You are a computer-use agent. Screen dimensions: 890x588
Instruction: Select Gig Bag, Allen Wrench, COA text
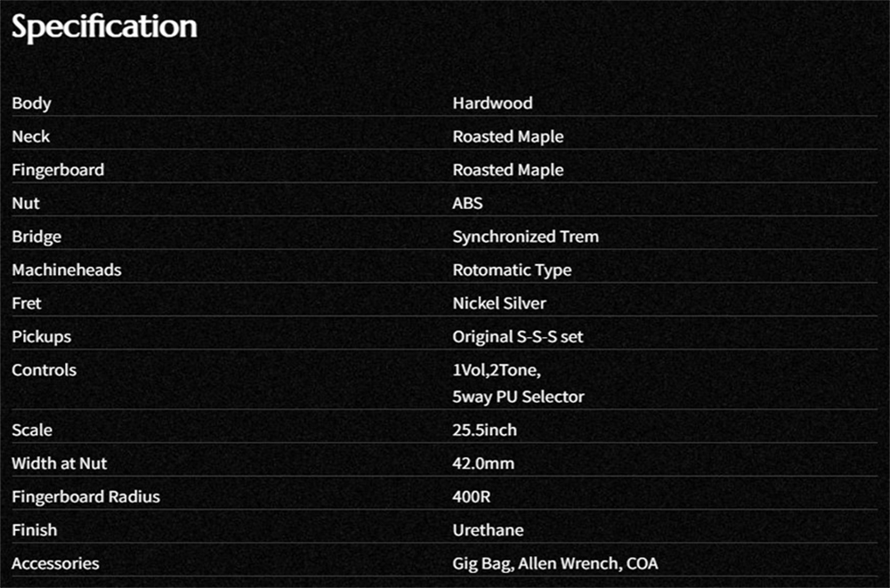click(x=555, y=564)
